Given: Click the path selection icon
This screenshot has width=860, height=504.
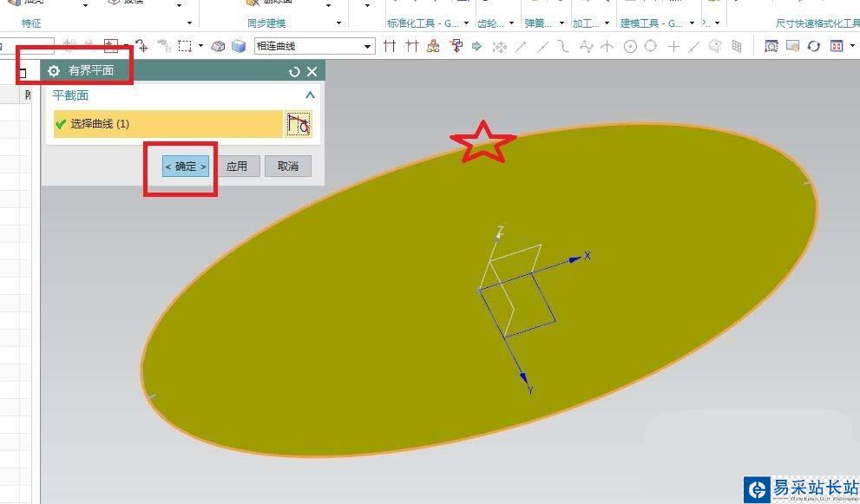Looking at the screenshot, I should pyautogui.click(x=456, y=46).
